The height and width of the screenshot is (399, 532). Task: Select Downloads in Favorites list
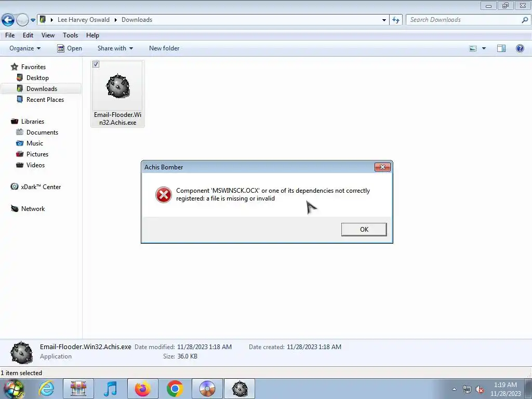[x=42, y=88]
